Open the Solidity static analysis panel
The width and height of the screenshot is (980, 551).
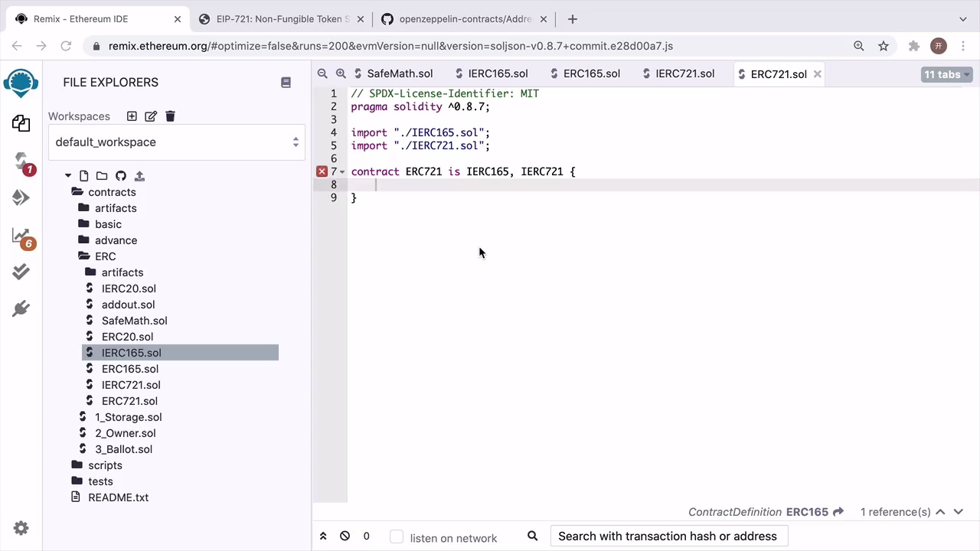(x=21, y=236)
